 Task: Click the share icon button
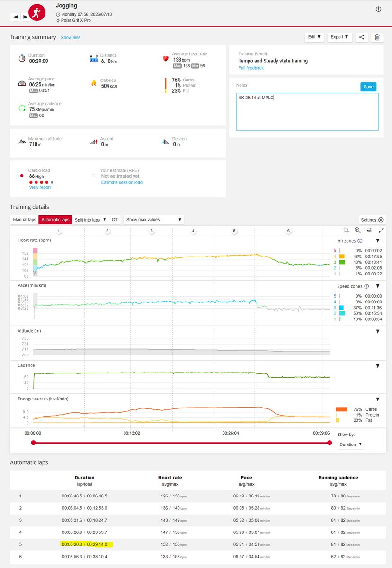(x=361, y=37)
